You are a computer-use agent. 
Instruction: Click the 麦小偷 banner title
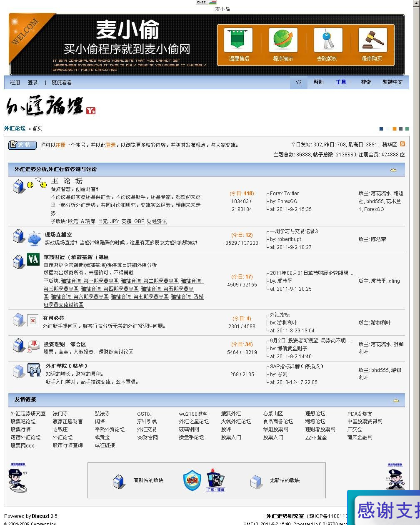(127, 30)
